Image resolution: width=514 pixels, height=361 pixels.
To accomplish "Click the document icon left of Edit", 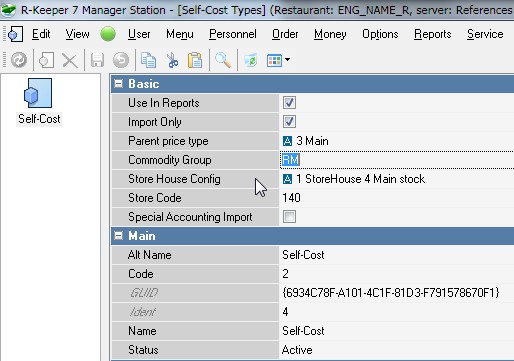I will [x=15, y=34].
